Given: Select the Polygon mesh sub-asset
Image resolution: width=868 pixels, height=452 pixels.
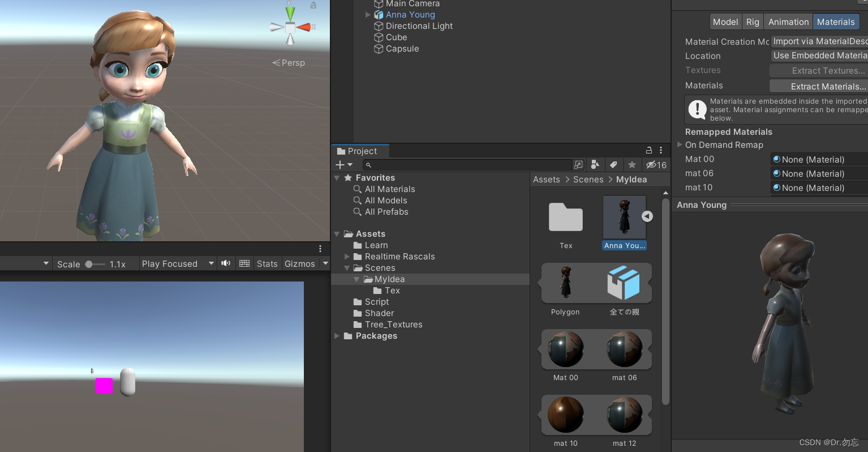Looking at the screenshot, I should click(x=565, y=283).
